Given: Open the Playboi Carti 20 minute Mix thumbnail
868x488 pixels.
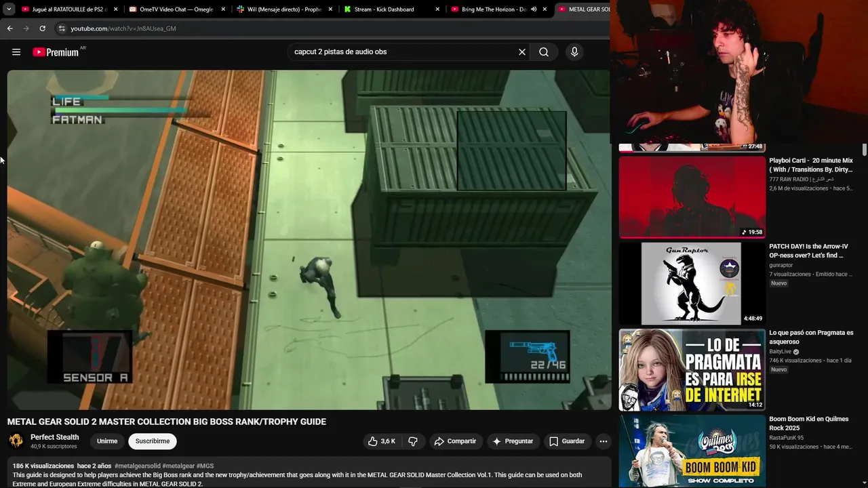Looking at the screenshot, I should coord(692,197).
